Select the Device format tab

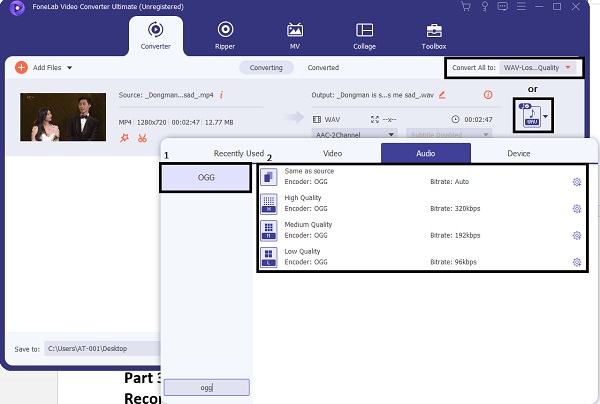click(519, 153)
